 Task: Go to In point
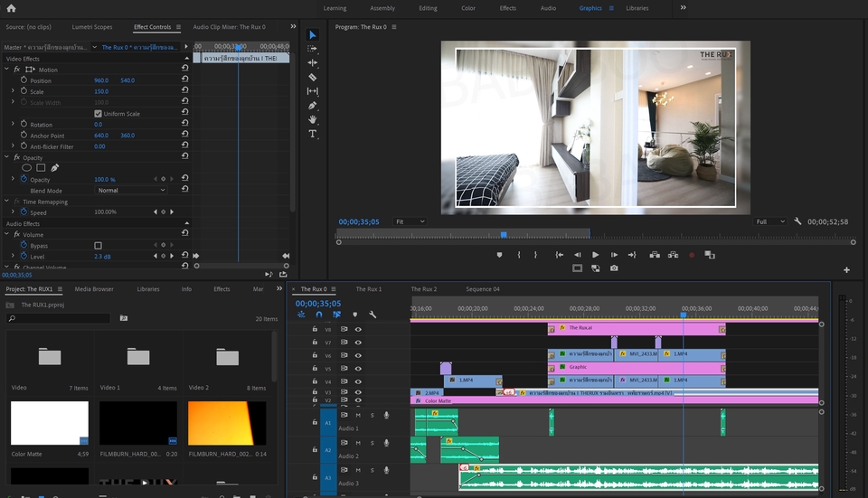click(x=559, y=255)
